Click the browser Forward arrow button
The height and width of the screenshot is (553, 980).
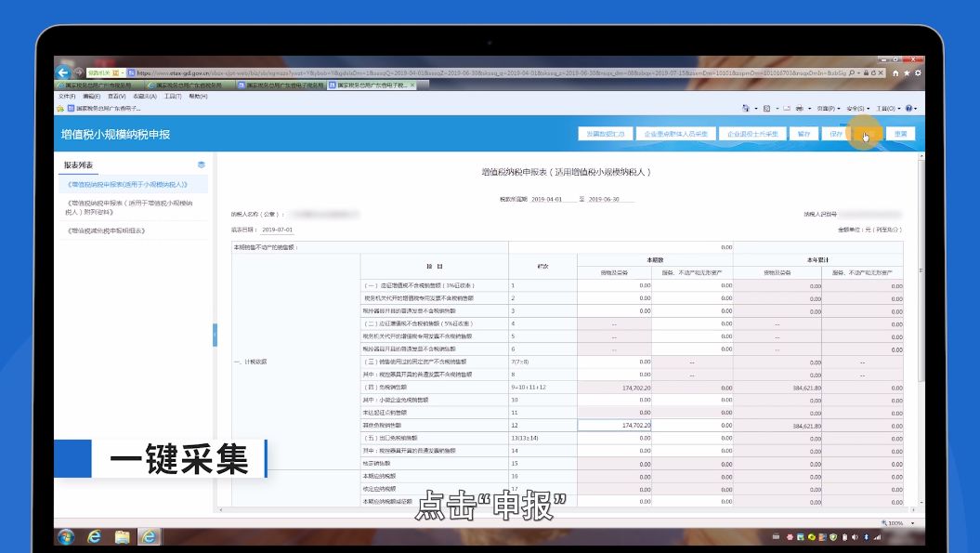pyautogui.click(x=79, y=72)
